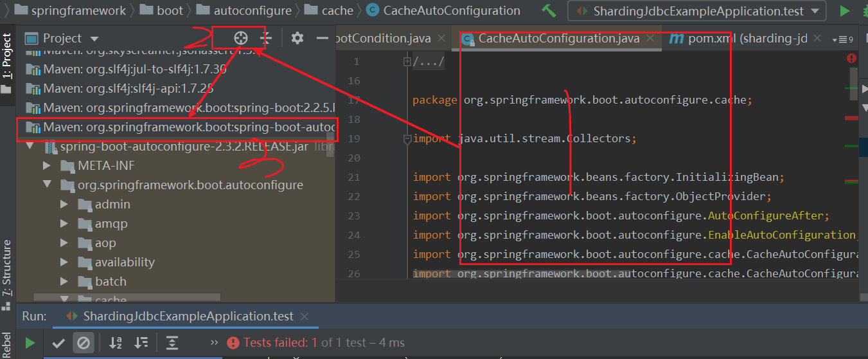Select Maven: org.slf4j:jul-to-slf4j:1.7.30 library
Viewport: 868px width, 359px height.
[135, 69]
